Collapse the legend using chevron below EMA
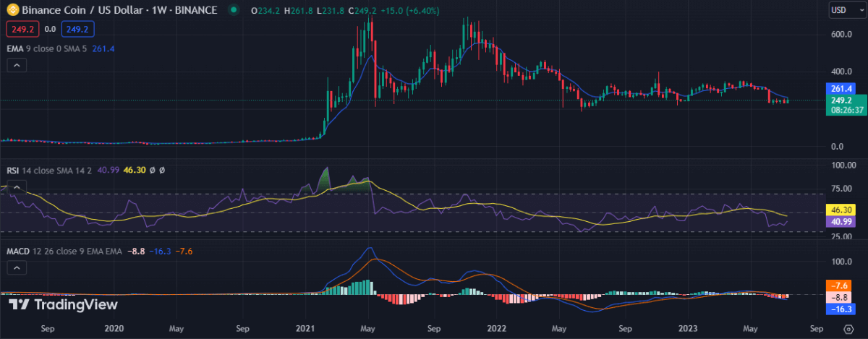 pyautogui.click(x=17, y=65)
